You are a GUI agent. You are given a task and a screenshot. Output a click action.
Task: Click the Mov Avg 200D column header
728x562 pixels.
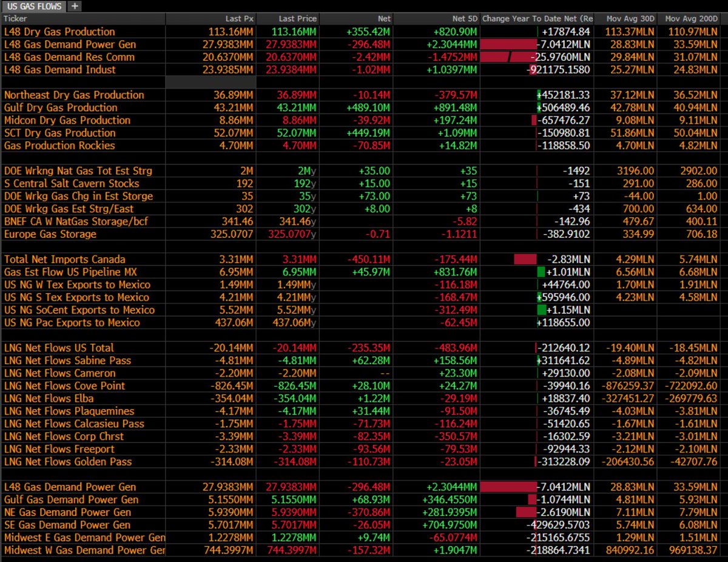click(691, 19)
